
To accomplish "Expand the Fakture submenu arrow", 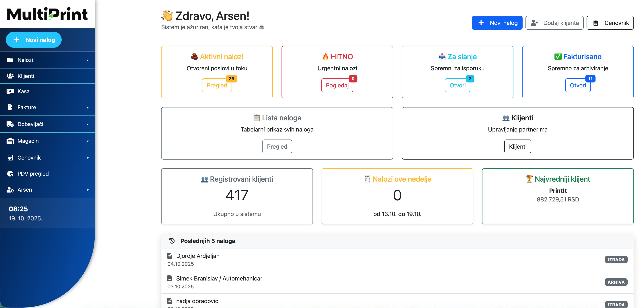I will [x=88, y=108].
